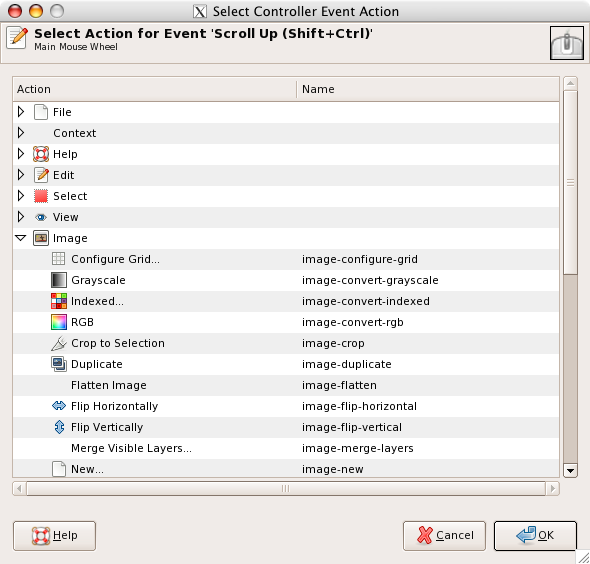Screen dimensions: 590x564
Task: Open dialog Help button
Action: pos(55,535)
